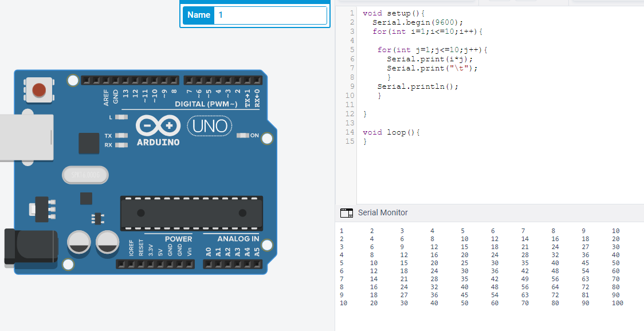Click the ATmega microcontroller chip
The width and height of the screenshot is (644, 331).
pyautogui.click(x=191, y=213)
